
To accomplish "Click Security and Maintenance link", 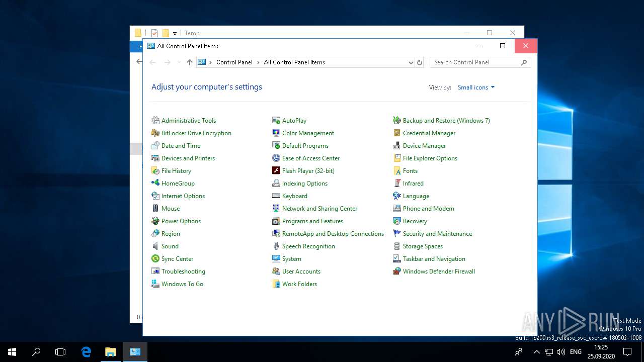I will (x=437, y=234).
